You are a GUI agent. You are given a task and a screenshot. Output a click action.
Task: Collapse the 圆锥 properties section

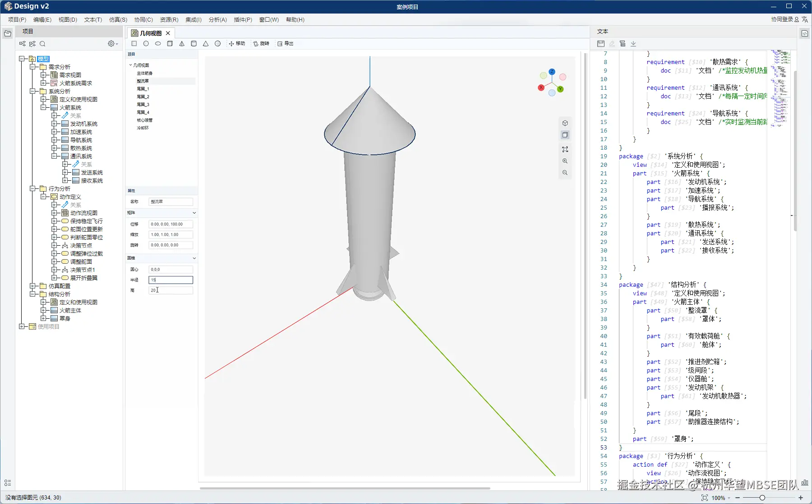pos(194,258)
